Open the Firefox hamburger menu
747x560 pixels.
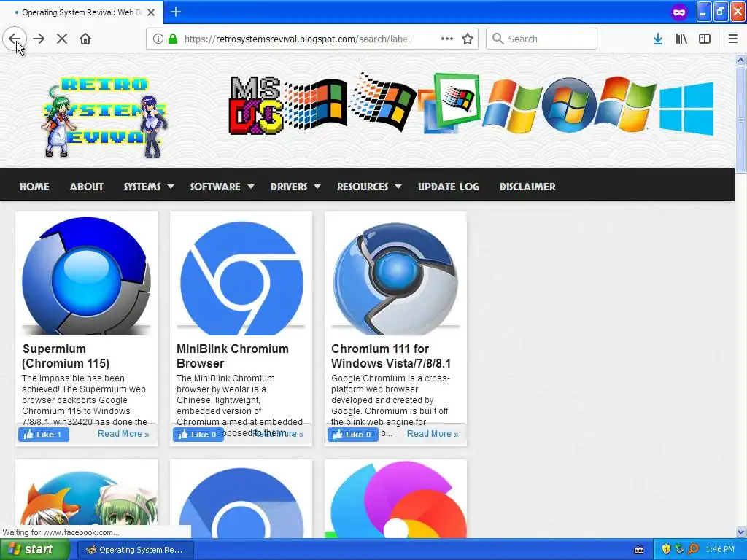tap(733, 39)
